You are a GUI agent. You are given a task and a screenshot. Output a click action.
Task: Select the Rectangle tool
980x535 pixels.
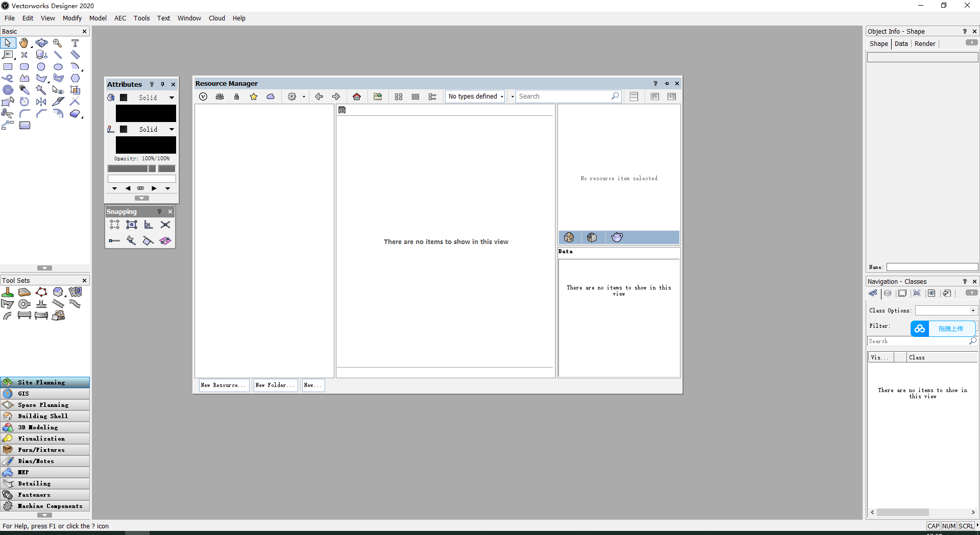[8, 67]
